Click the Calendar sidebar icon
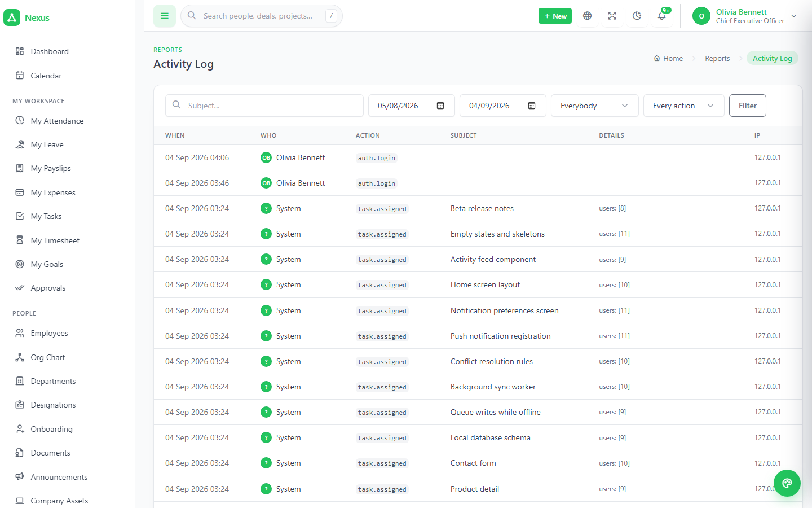Screen dimensions: 812x508 tap(20, 76)
